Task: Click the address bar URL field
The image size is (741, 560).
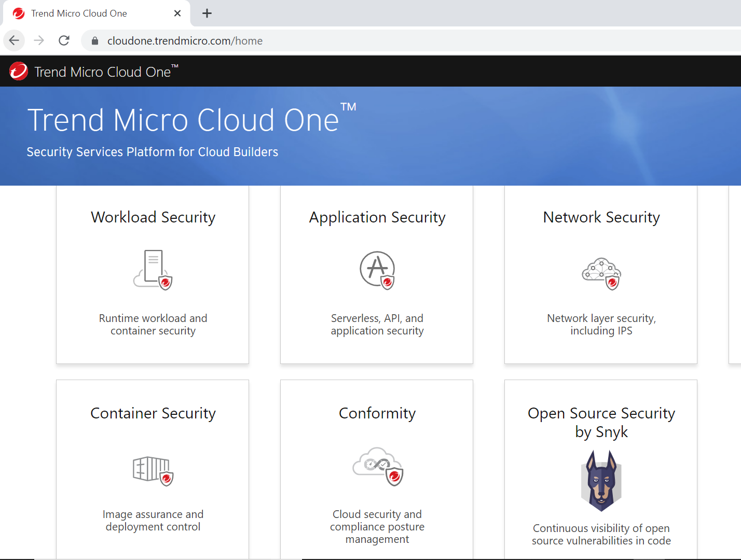Action: pos(410,41)
